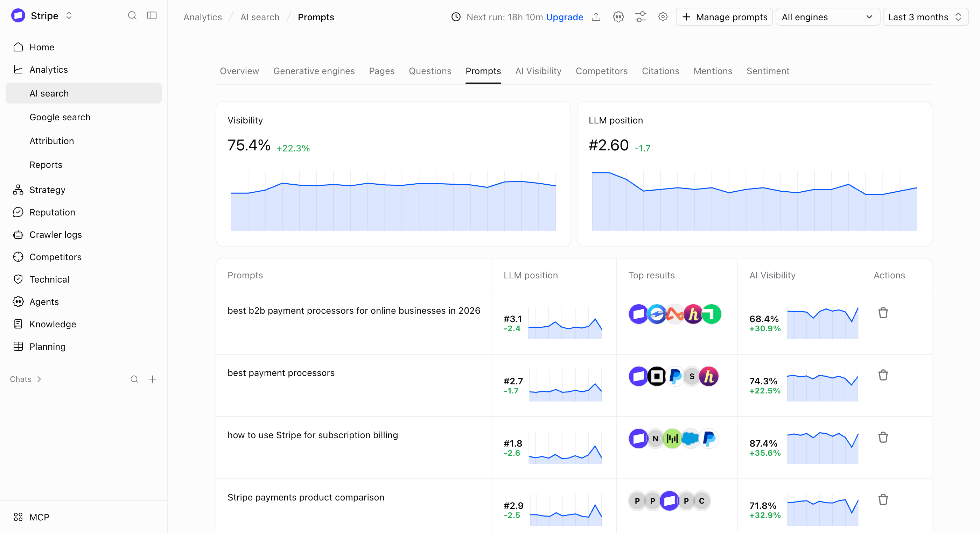Switch to the Sentiment tab
This screenshot has height=533, width=980.
768,71
